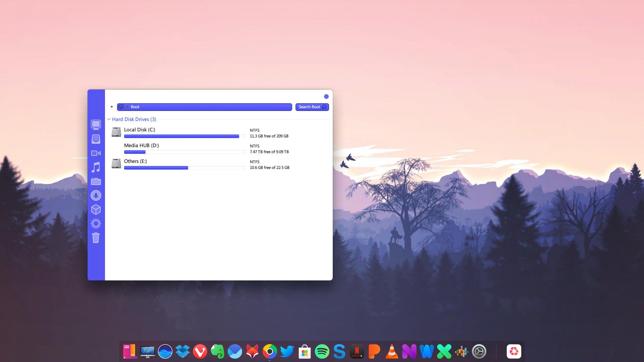Open the Pictures camera icon
The height and width of the screenshot is (362, 644).
(96, 181)
